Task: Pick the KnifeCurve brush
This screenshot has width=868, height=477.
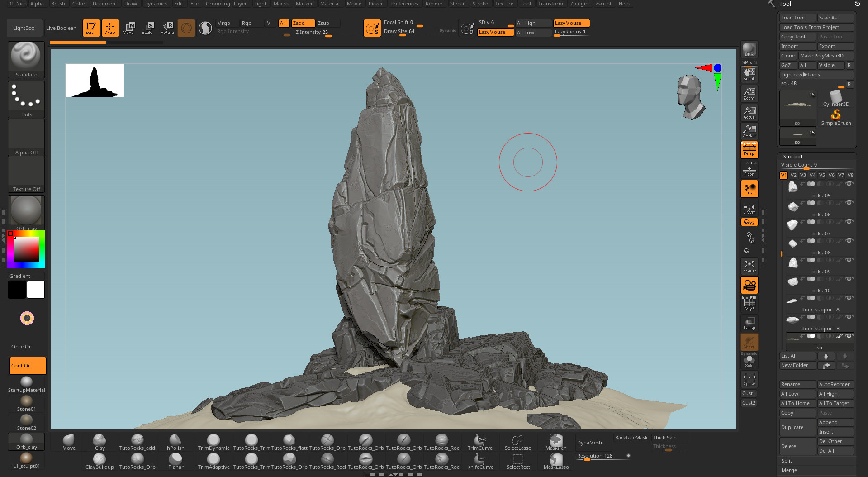Action: 480,461
